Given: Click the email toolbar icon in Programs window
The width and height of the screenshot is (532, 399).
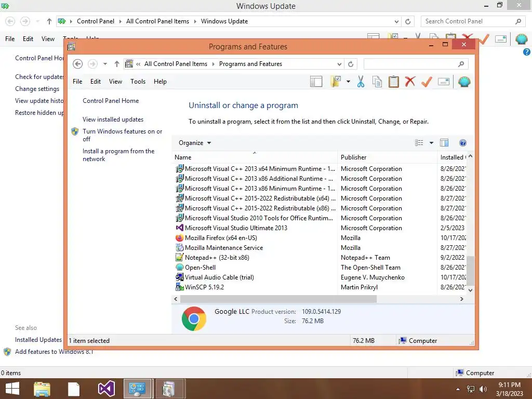Looking at the screenshot, I should (444, 82).
